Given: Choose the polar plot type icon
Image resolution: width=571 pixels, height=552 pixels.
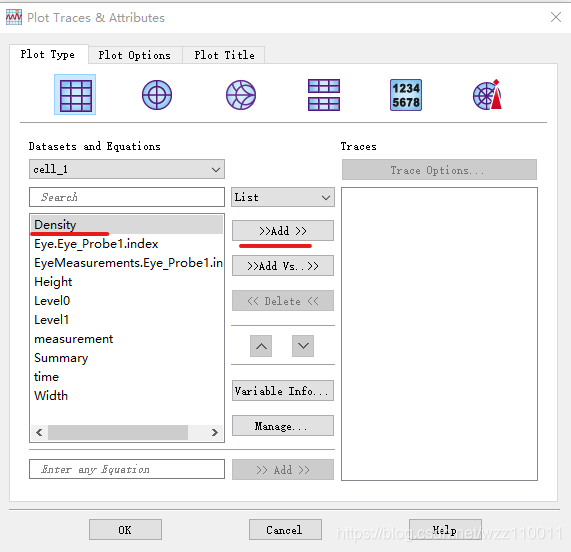Looking at the screenshot, I should pyautogui.click(x=157, y=95).
